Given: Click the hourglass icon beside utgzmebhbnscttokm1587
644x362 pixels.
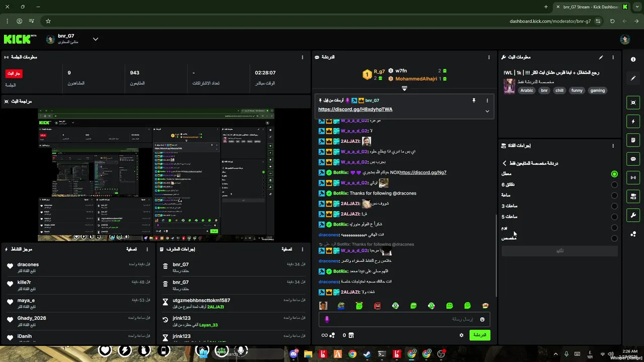Looking at the screenshot, I should (x=165, y=303).
